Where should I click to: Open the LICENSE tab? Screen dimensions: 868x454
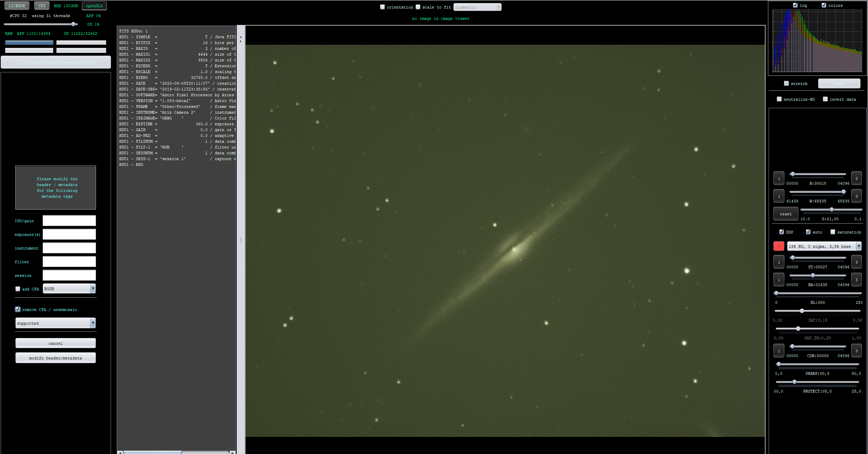coord(17,6)
